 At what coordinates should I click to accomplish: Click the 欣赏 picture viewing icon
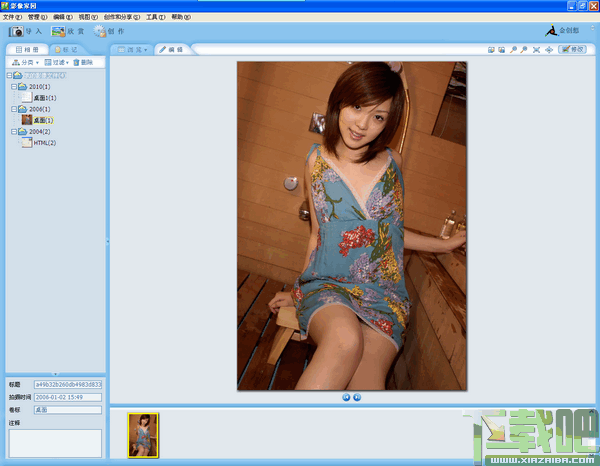click(58, 31)
